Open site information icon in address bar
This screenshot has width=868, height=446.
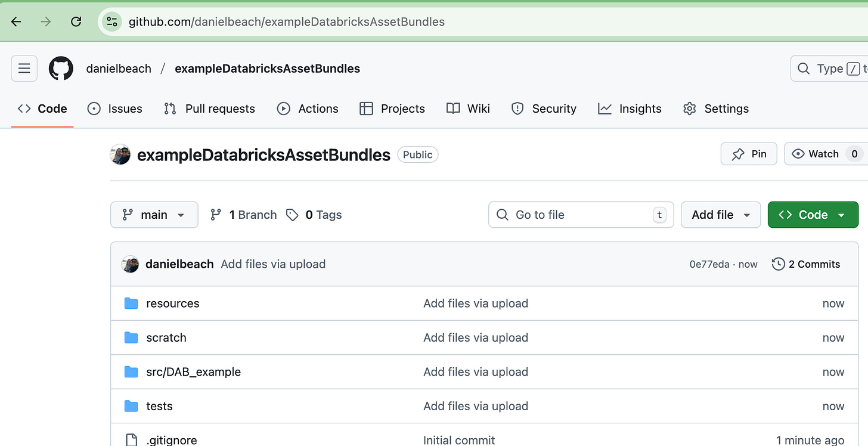[x=111, y=22]
